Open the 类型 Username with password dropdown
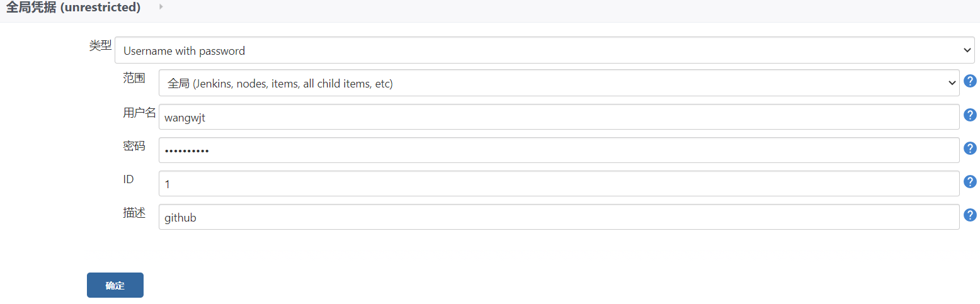This screenshot has width=980, height=304. point(545,50)
